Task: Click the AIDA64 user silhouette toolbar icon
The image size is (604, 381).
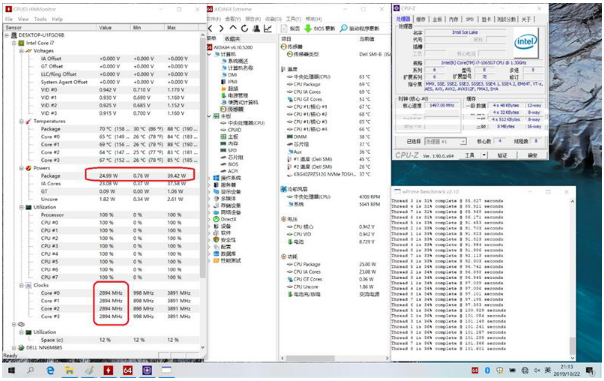Action: click(256, 29)
